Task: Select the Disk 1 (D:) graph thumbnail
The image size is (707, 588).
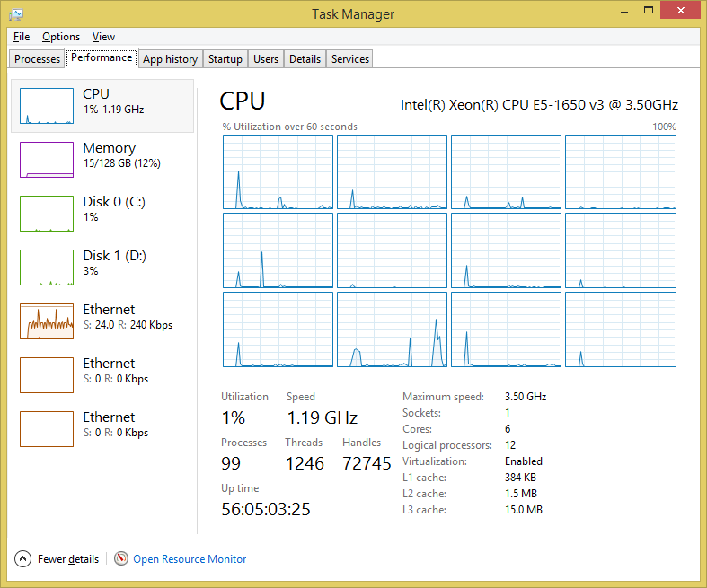Action: tap(47, 268)
